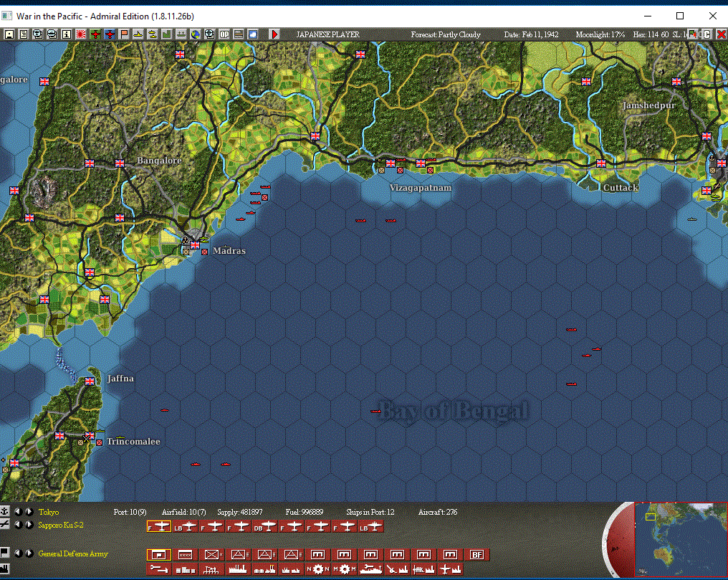The height and width of the screenshot is (580, 728).
Task: Go to previous base before Tokyo
Action: (18, 512)
